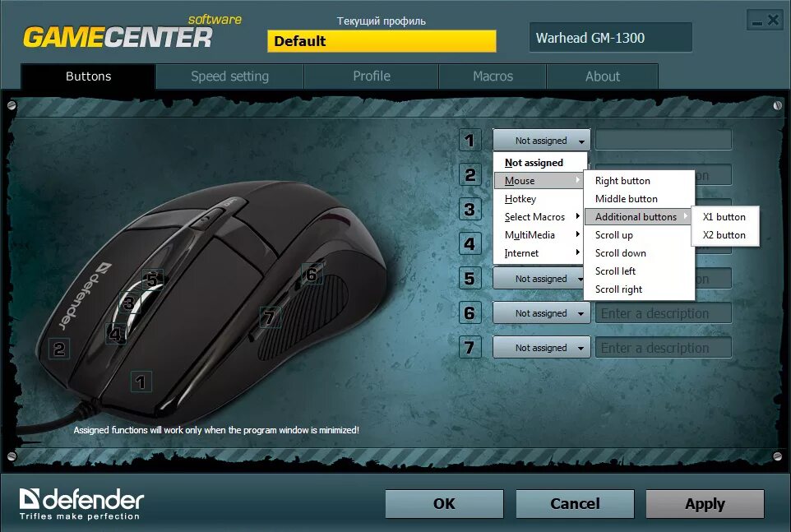Click the number 3 label on the mouse wheel
The height and width of the screenshot is (532, 791).
pos(129,303)
